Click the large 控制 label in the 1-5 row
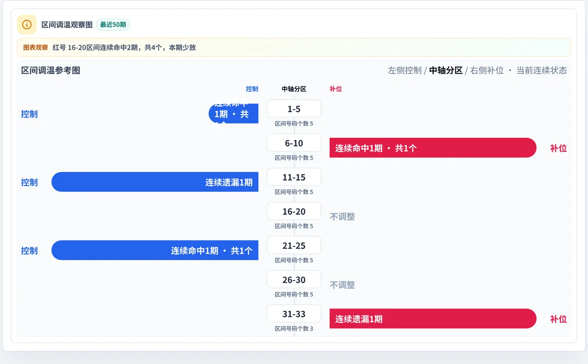This screenshot has width=588, height=364. tap(29, 114)
